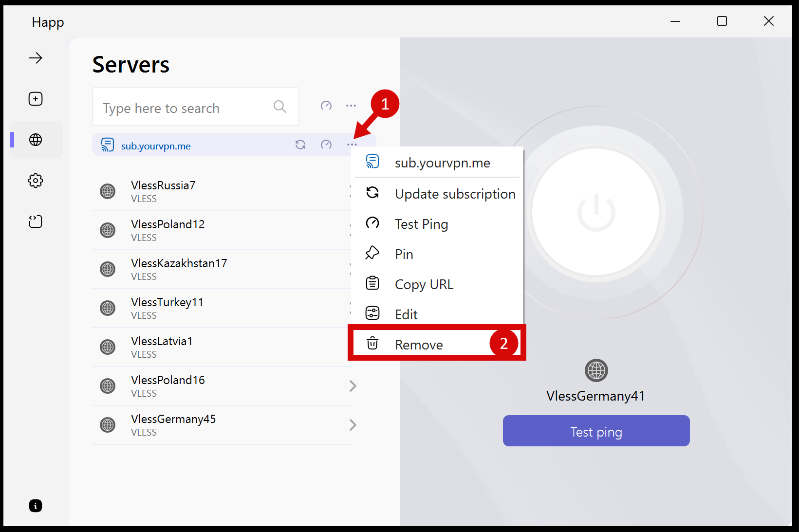The image size is (799, 532).
Task: Open the Servers globe sidebar icon
Action: coord(36,140)
